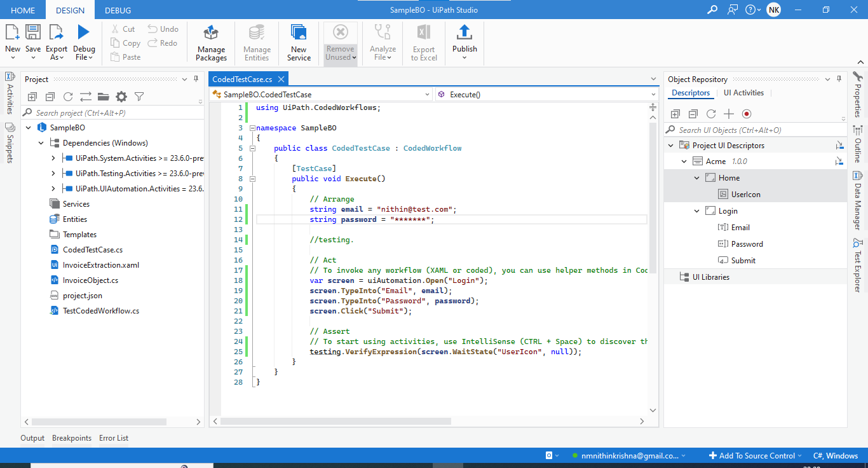The height and width of the screenshot is (468, 868).
Task: Click the NK user avatar
Action: [x=773, y=10]
